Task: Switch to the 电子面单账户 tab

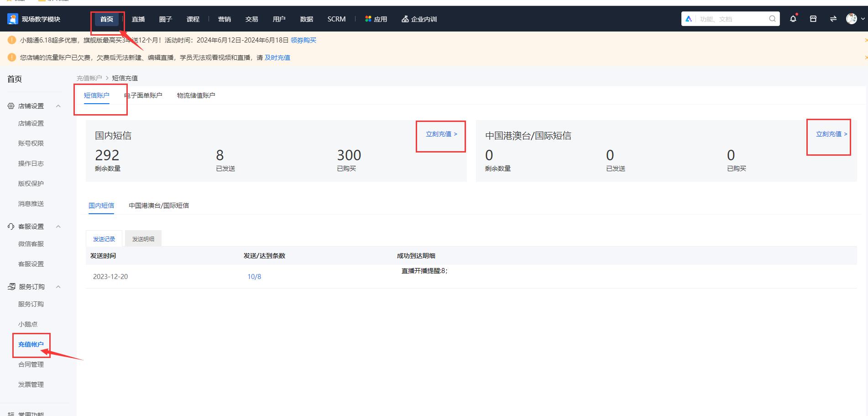Action: tap(143, 95)
